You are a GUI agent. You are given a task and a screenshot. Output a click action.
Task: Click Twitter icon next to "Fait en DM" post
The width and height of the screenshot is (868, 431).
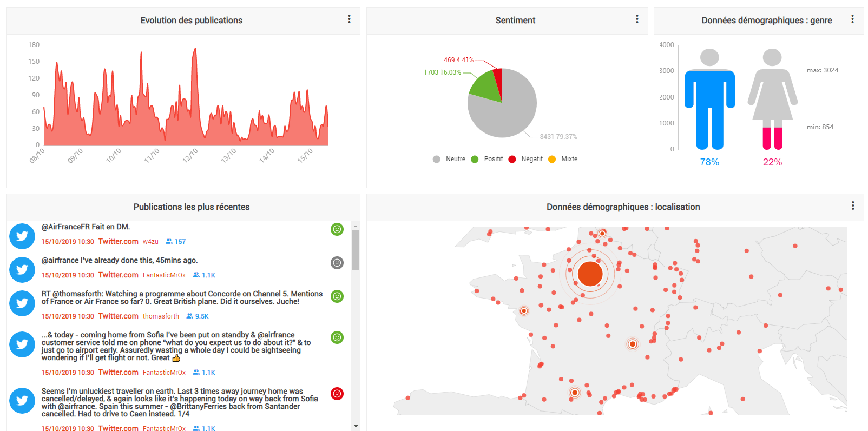(22, 236)
